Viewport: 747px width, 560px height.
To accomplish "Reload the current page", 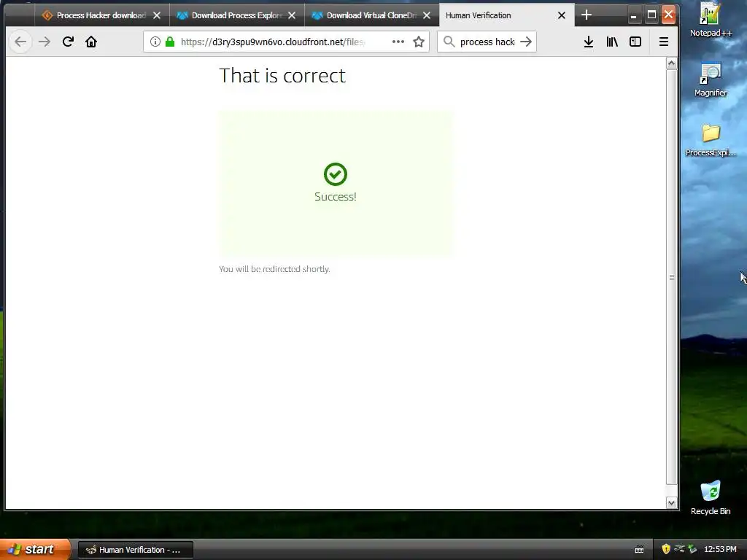I will click(68, 42).
